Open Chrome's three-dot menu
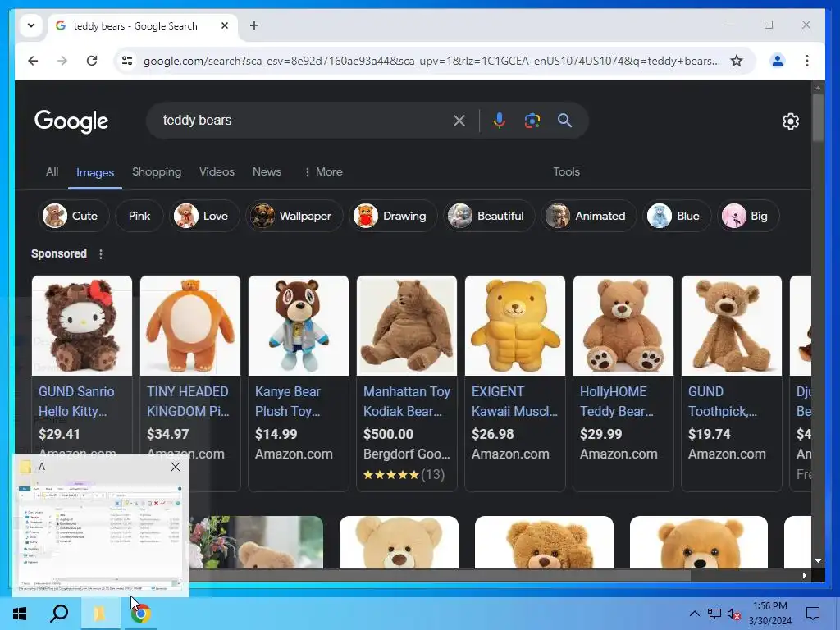840x630 pixels. coord(807,61)
